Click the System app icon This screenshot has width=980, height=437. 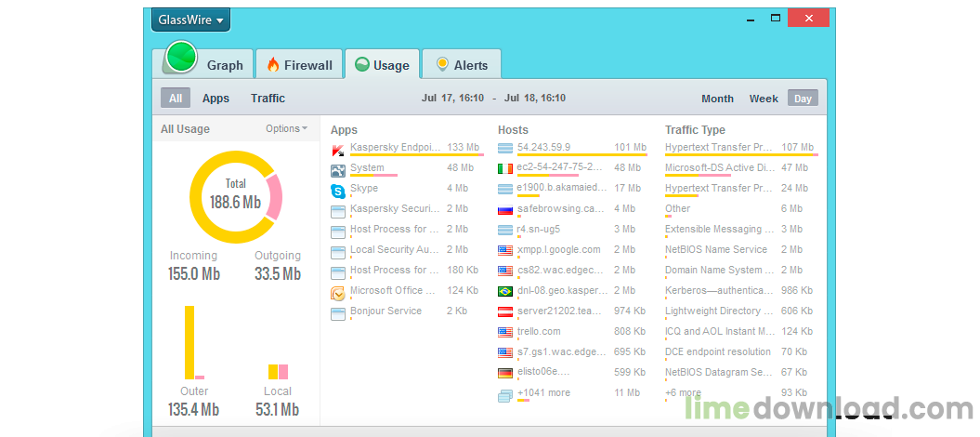tap(338, 171)
